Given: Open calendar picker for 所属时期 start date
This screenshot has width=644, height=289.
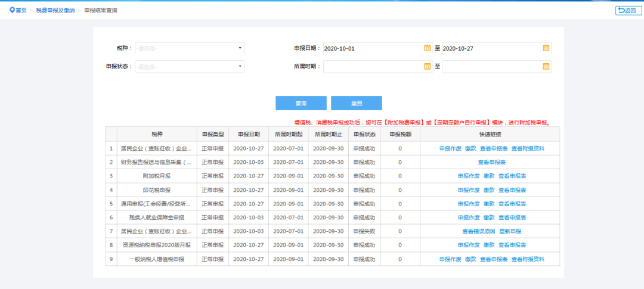Looking at the screenshot, I should tap(427, 66).
